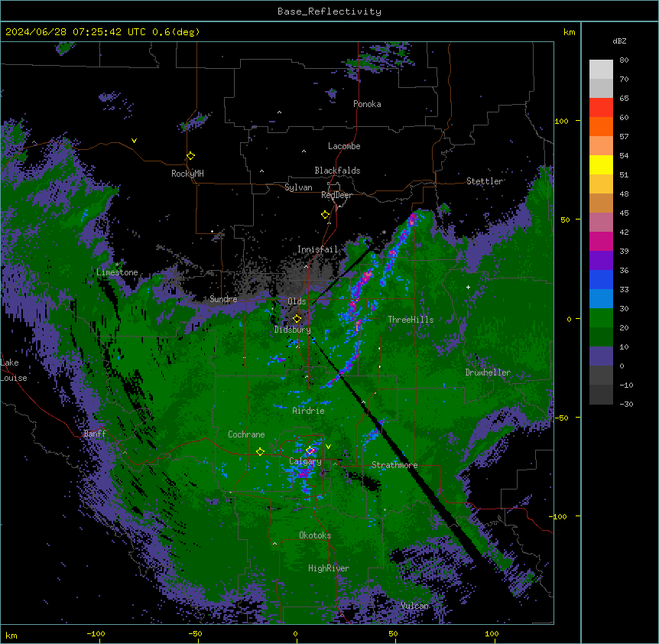Image resolution: width=659 pixels, height=644 pixels.
Task: Click the 80 value in dBZ legend
Action: (624, 60)
